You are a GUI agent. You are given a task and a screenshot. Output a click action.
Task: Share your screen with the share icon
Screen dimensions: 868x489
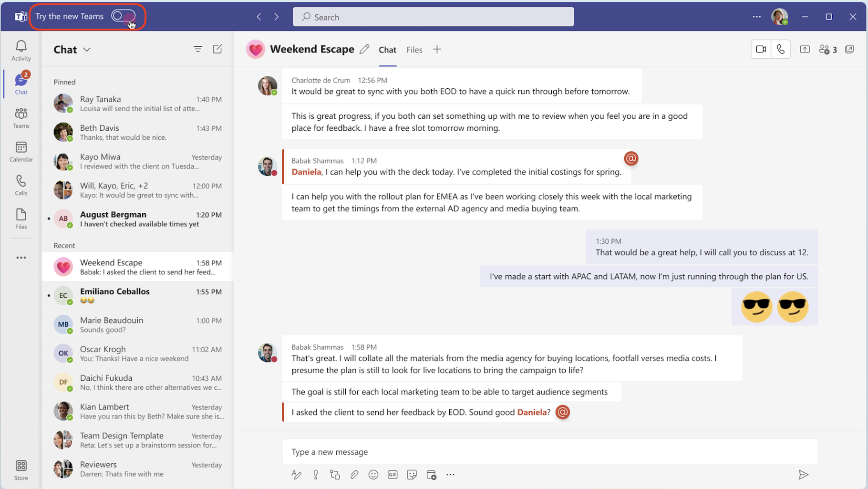click(805, 49)
